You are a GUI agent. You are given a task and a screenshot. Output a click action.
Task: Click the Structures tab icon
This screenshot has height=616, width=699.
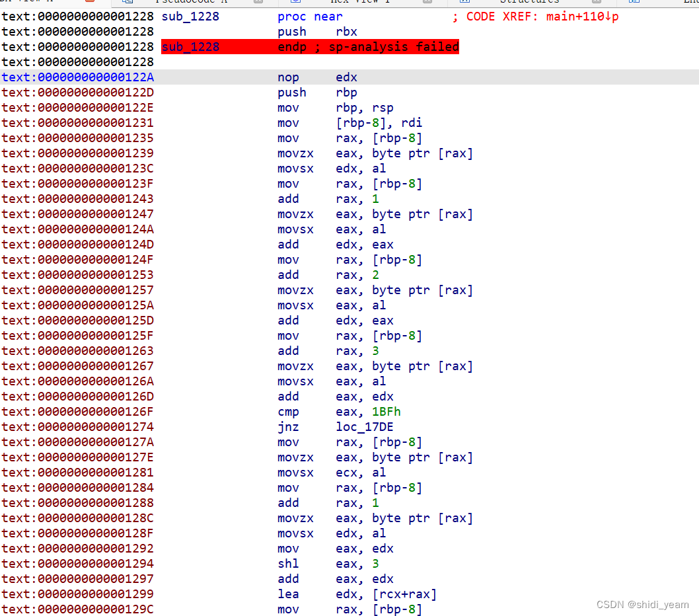pos(464,3)
